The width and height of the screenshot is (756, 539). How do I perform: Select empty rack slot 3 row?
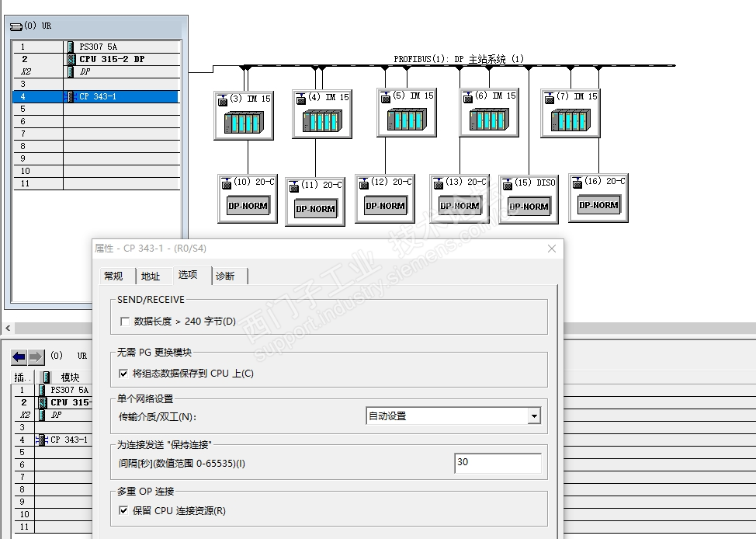pos(97,84)
